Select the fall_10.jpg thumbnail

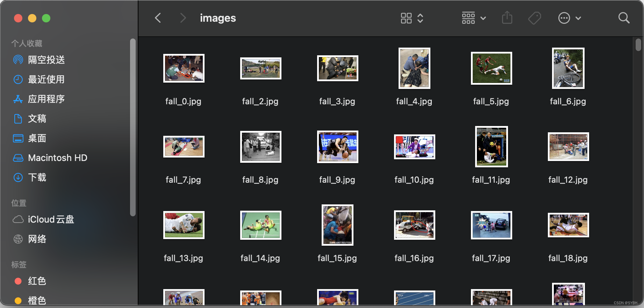[x=415, y=147]
